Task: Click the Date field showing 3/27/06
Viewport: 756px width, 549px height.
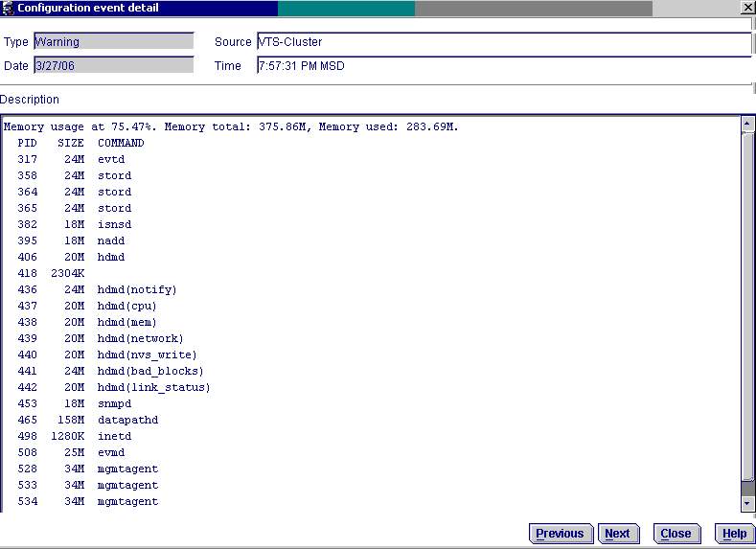Action: pos(113,66)
